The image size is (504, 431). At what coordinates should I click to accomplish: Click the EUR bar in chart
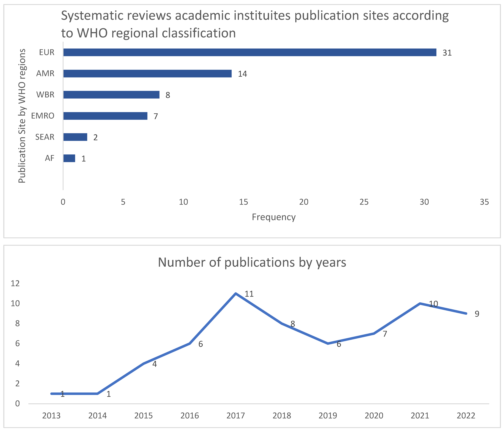[x=250, y=52]
